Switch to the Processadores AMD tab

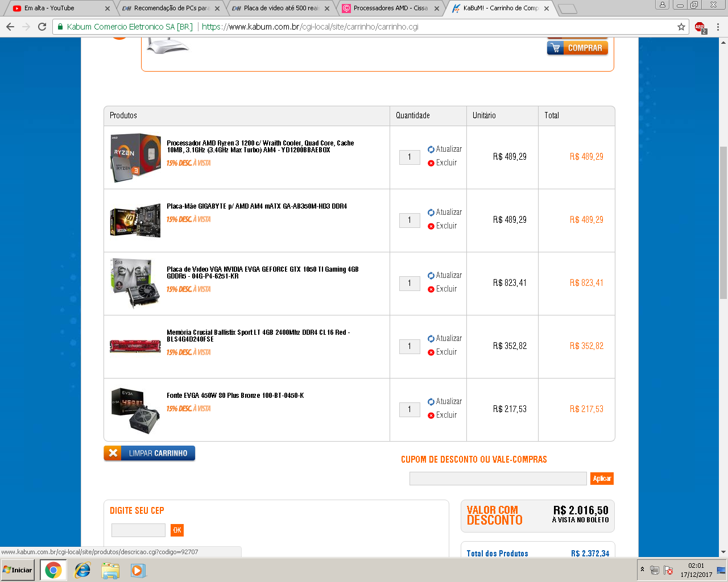click(389, 9)
